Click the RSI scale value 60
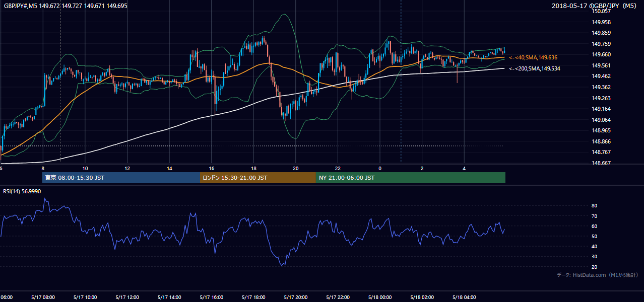Image resolution: width=644 pixels, height=302 pixels. tap(595, 226)
